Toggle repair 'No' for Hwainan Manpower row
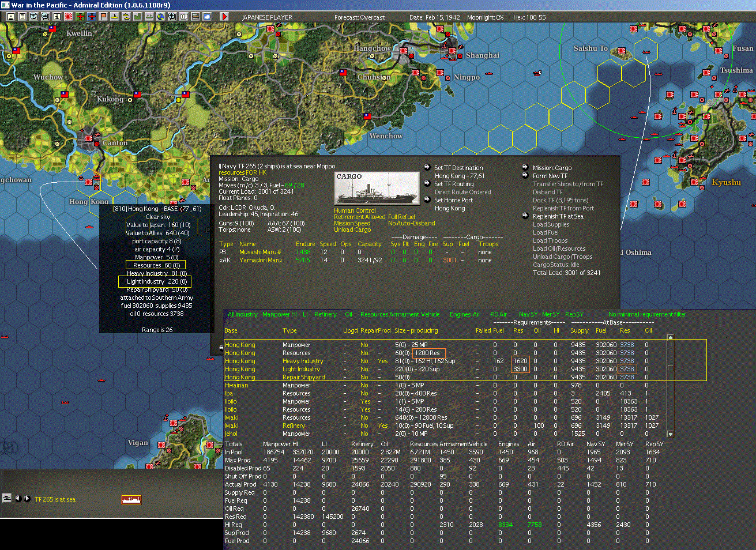The width and height of the screenshot is (756, 550). (364, 385)
